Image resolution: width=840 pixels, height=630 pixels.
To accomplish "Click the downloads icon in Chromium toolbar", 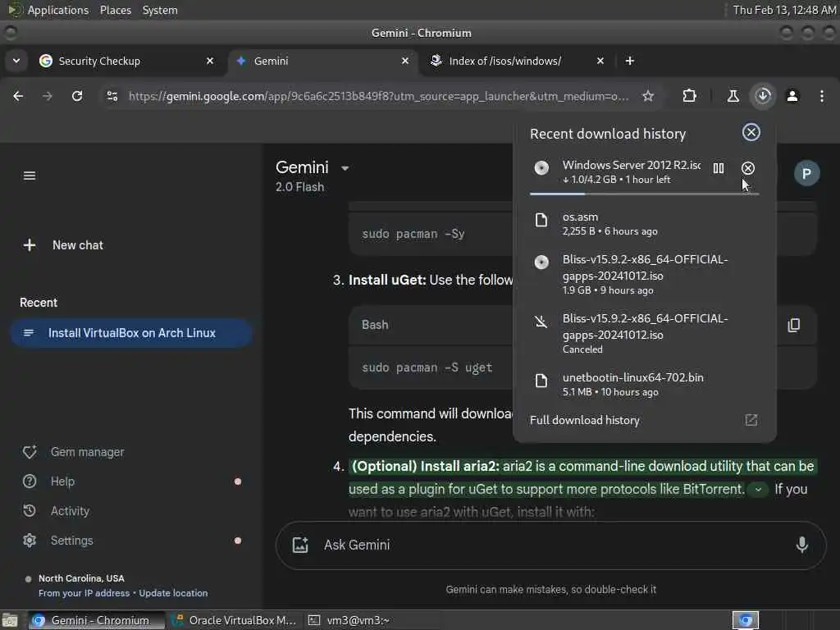I will (x=763, y=97).
